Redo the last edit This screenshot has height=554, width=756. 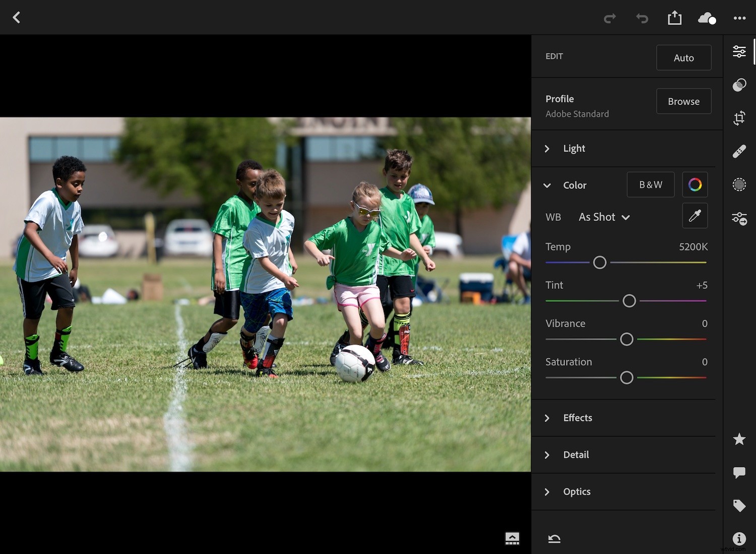coord(610,18)
